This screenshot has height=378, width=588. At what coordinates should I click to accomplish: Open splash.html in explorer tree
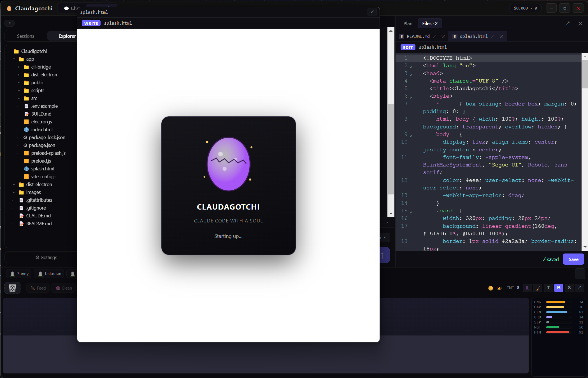(43, 169)
